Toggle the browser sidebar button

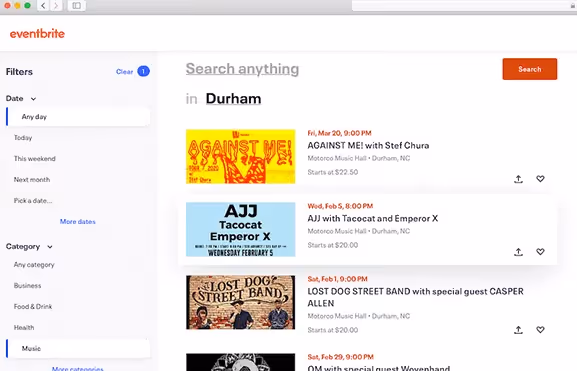tap(77, 6)
